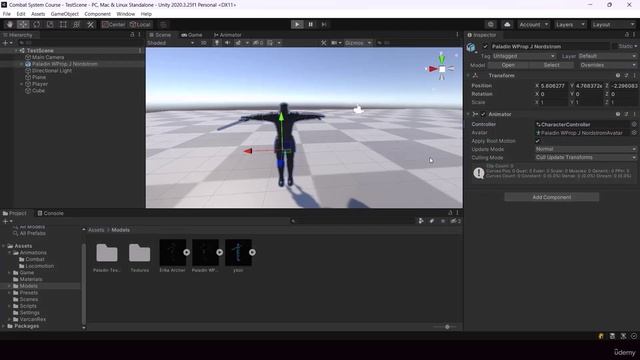Select the Transform tool in toolbar

pyautogui.click(x=77, y=24)
